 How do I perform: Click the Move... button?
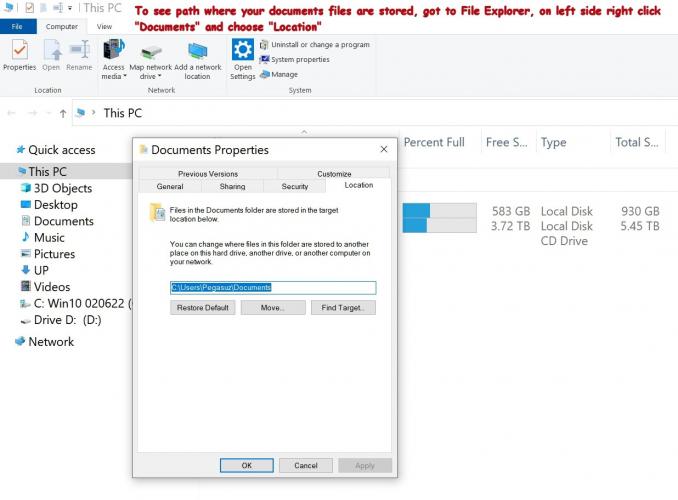(273, 308)
